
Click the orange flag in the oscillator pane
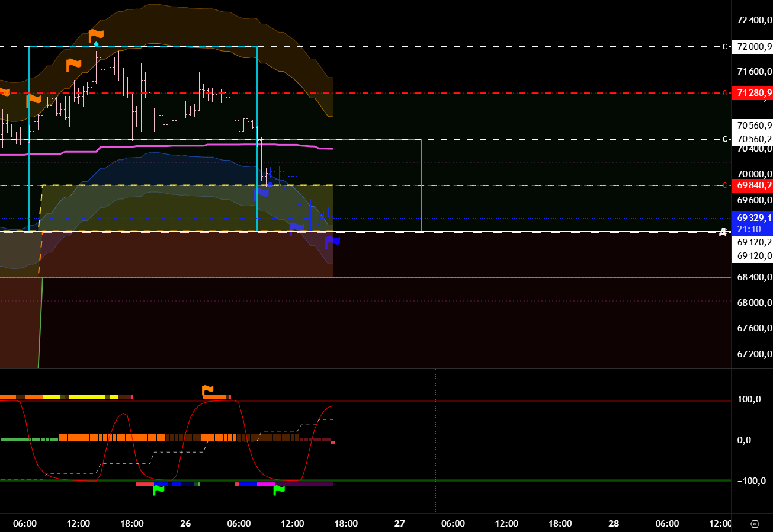click(x=207, y=390)
